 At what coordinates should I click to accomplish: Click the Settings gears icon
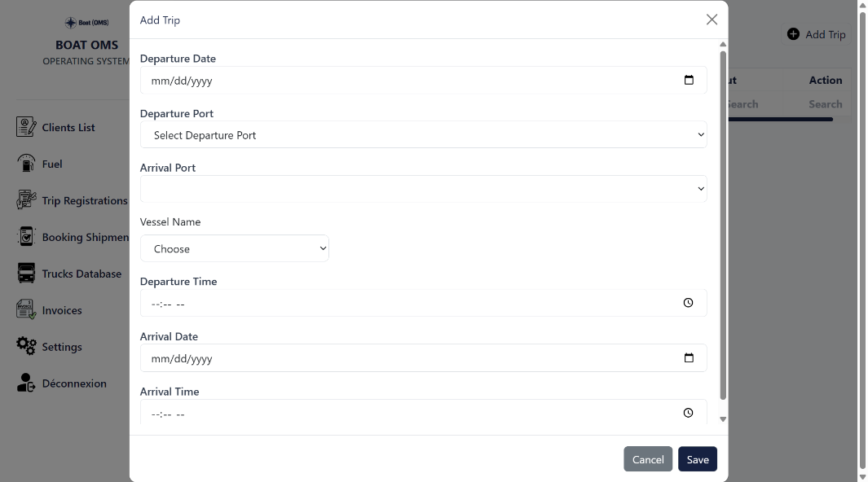[26, 346]
